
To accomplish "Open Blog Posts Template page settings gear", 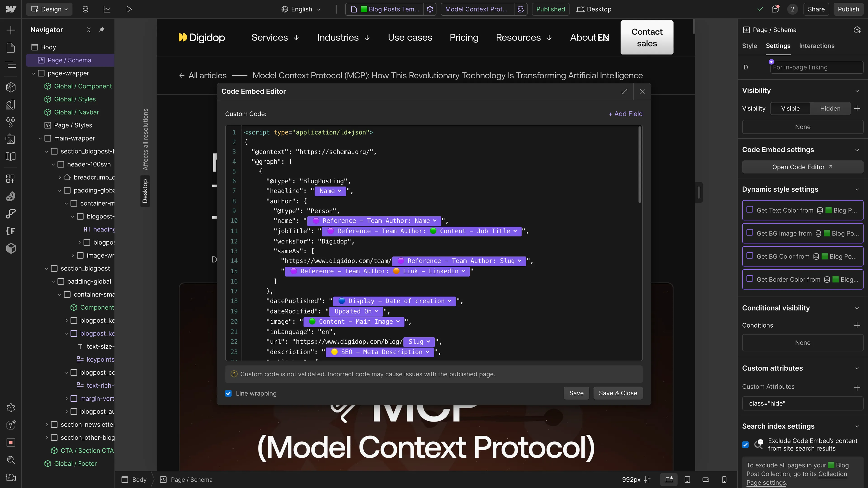I will [x=430, y=9].
